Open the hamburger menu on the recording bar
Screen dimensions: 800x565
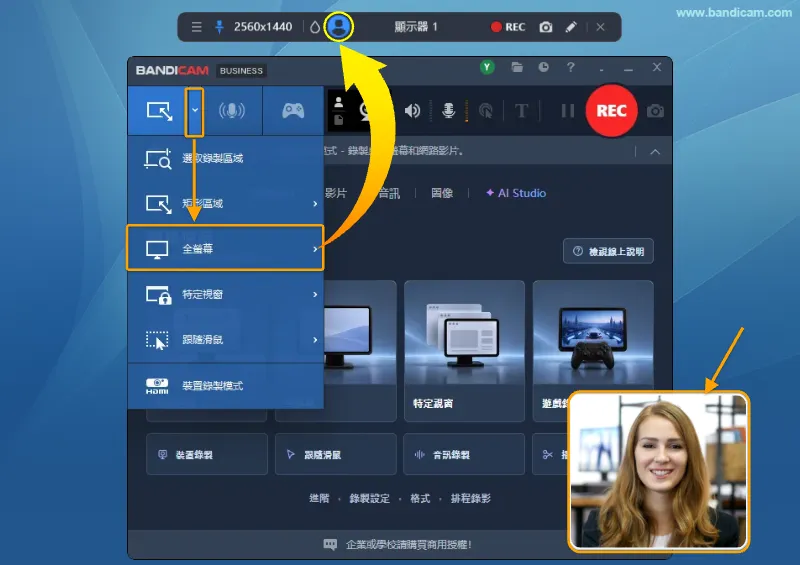(x=196, y=27)
